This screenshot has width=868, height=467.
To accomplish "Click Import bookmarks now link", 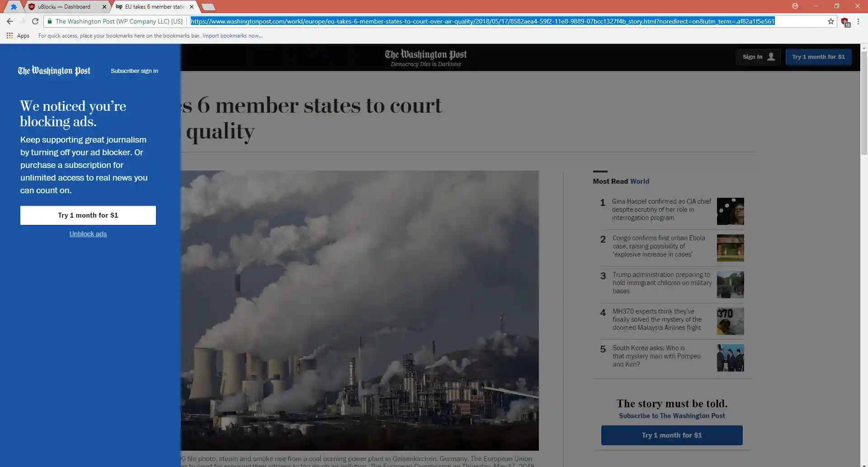I will pos(232,36).
